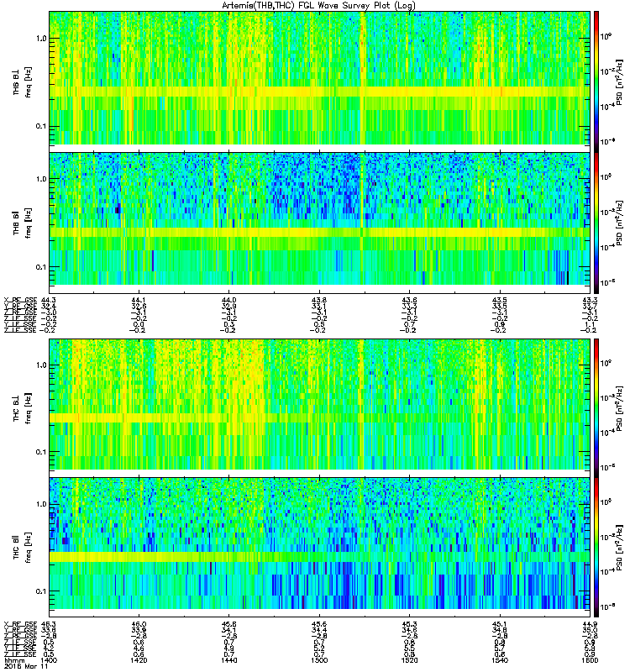Image resolution: width=630 pixels, height=672 pixels.
Task: Click the '46.0' X_RE_GSE value
Action: (x=139, y=624)
